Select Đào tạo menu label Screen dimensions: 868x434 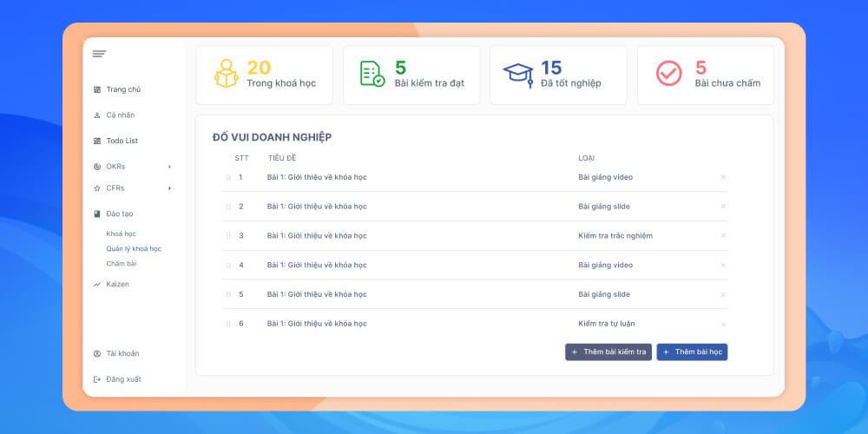pos(120,214)
